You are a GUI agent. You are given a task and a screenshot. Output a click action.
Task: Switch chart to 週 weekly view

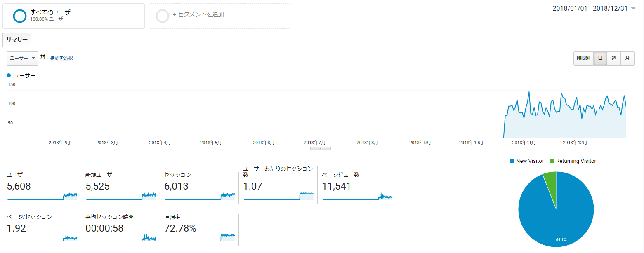coord(613,59)
